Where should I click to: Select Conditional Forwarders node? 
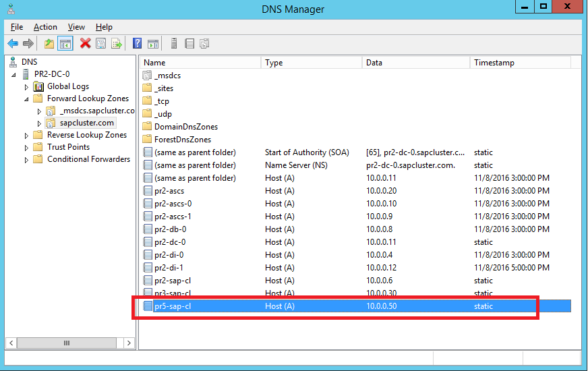coord(88,159)
